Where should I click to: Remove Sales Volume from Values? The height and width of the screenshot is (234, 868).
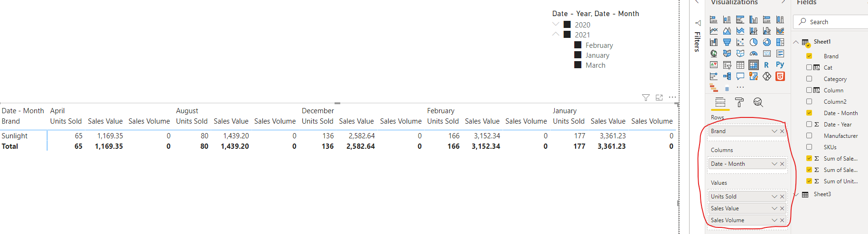[782, 220]
